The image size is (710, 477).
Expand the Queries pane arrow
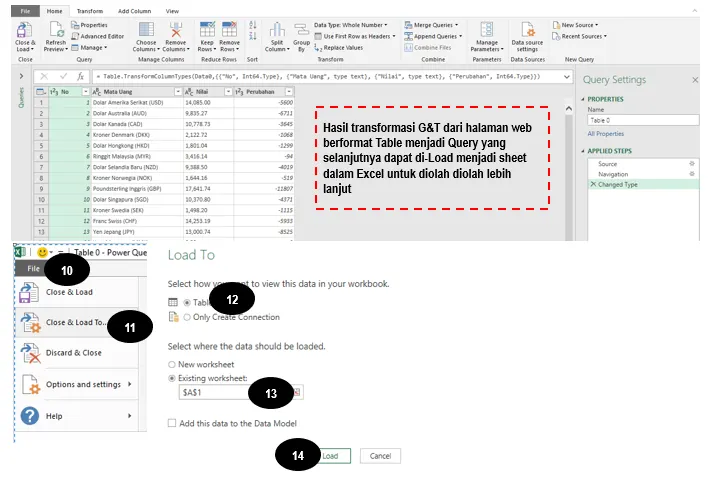(21, 77)
